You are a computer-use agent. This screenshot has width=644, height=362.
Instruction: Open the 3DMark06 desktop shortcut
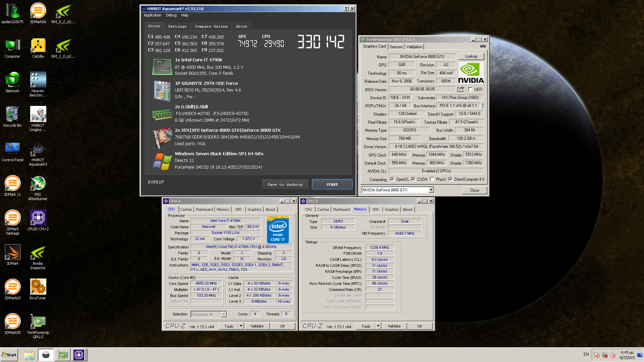pos(38,13)
